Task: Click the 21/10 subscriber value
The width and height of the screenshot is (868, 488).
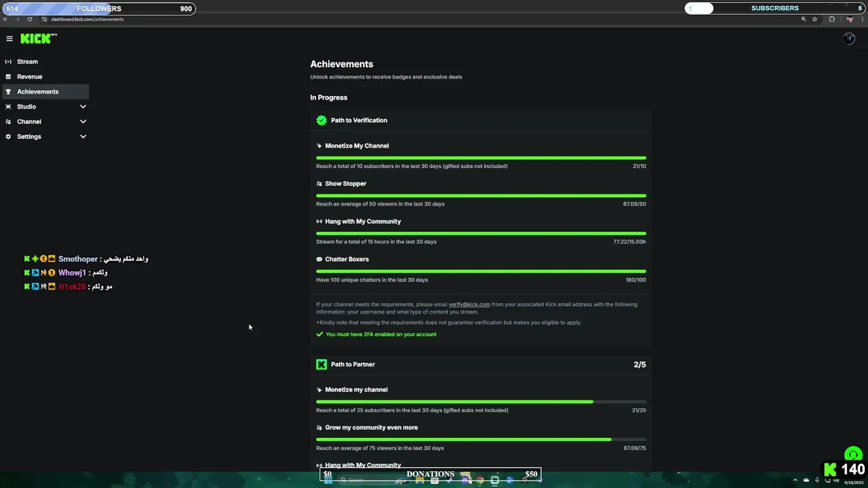Action: click(639, 166)
